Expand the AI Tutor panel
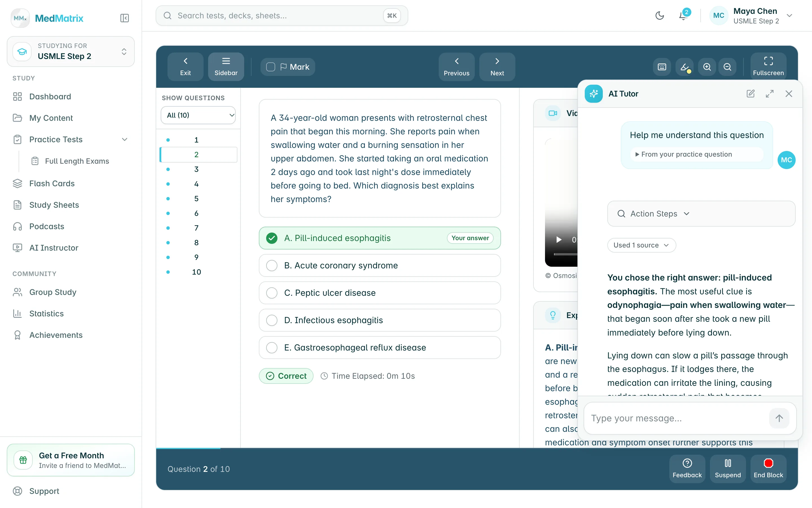This screenshot has width=812, height=508. 770,94
